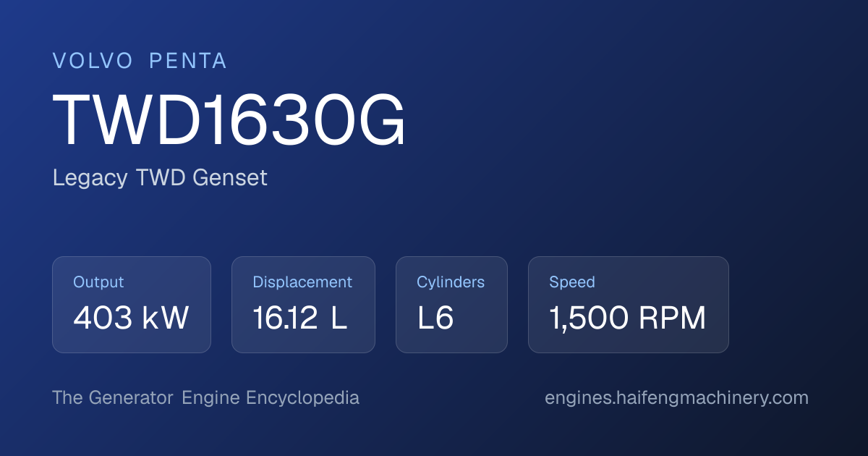This screenshot has height=456, width=868.
Task: Click the Displacement card label
Action: point(302,282)
